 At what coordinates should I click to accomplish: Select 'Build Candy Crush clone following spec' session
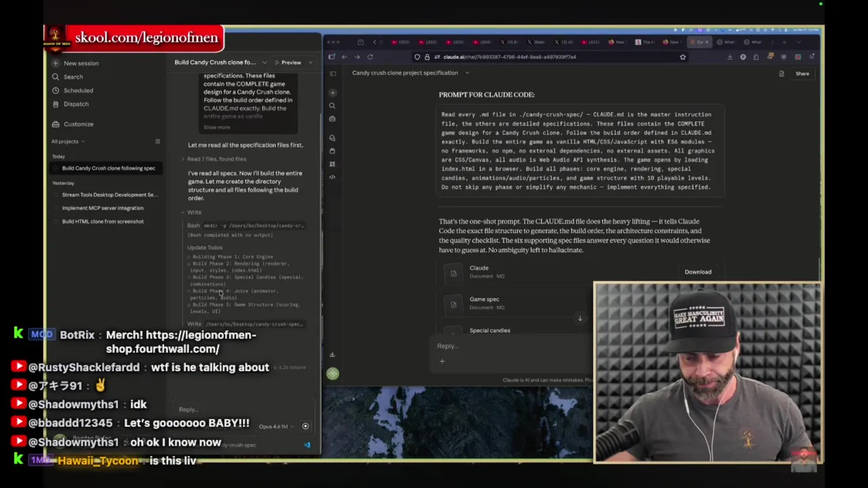106,168
